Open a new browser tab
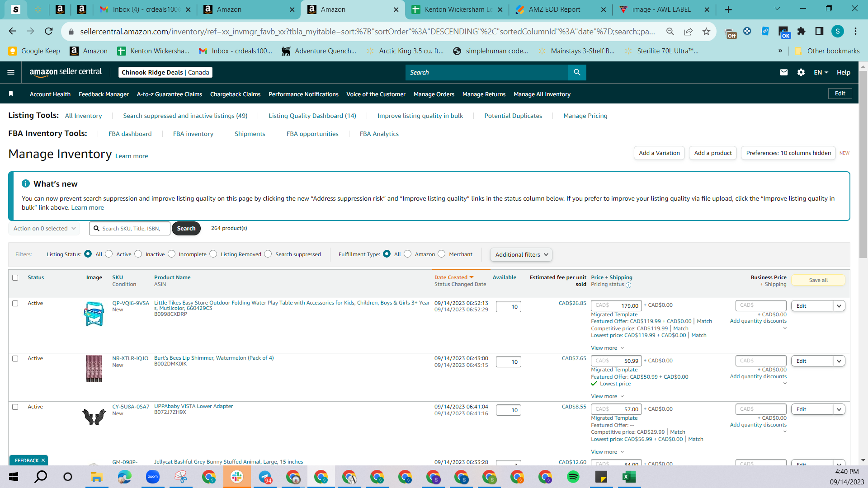 point(728,9)
